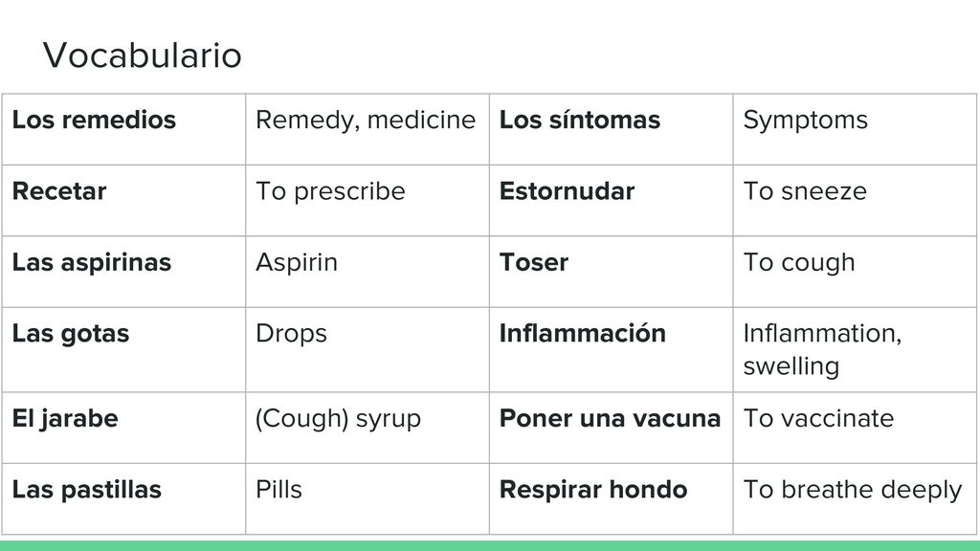Select the Inflammación table cell

pyautogui.click(x=612, y=350)
